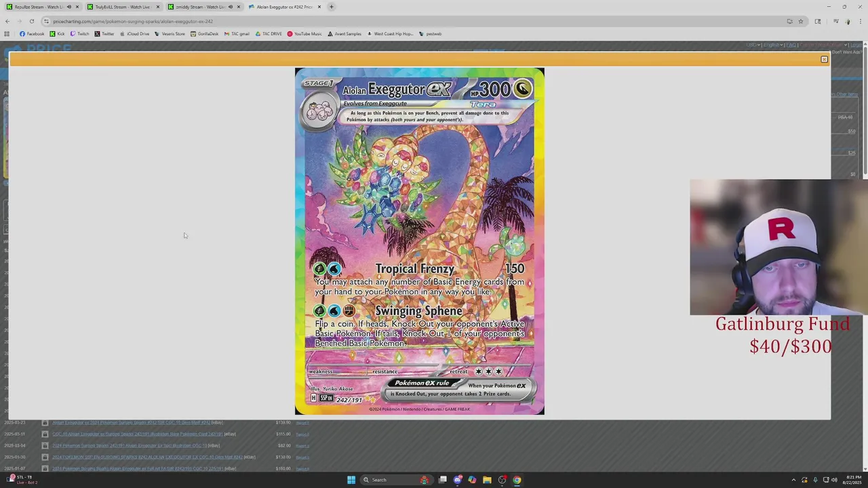Screen dimensions: 868x488
Task: Close the TrulyEvILL Stream tab
Action: pyautogui.click(x=158, y=7)
